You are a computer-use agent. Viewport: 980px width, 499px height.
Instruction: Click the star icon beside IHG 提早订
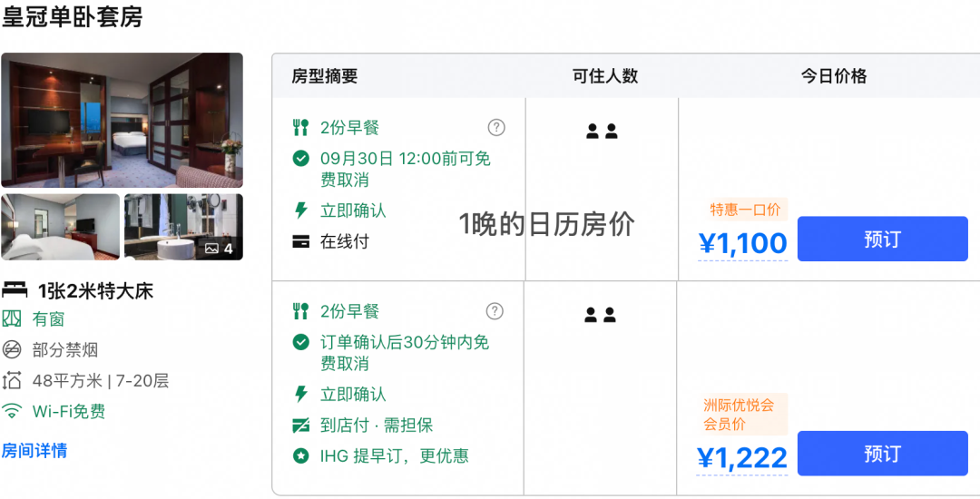[300, 456]
